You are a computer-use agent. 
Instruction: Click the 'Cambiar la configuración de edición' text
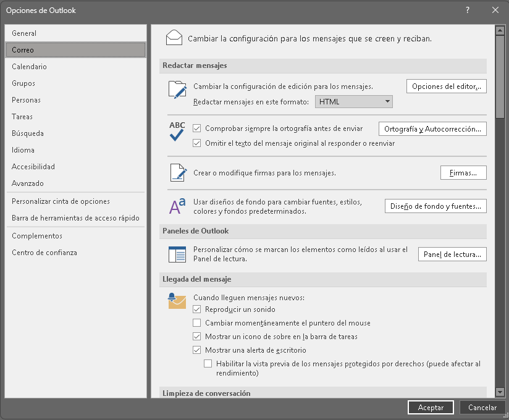tap(283, 86)
